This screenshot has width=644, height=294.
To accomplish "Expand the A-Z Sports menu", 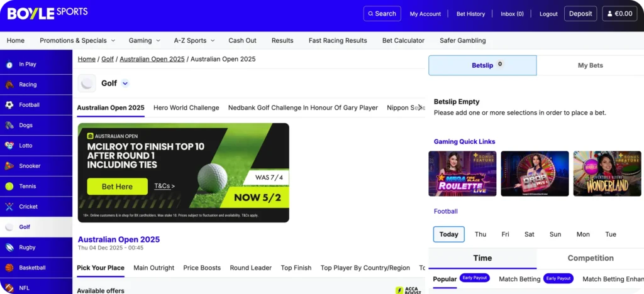I will (x=194, y=41).
